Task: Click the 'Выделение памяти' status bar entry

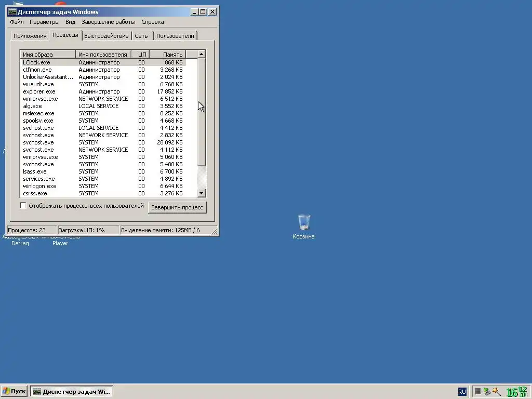Action: coord(166,230)
